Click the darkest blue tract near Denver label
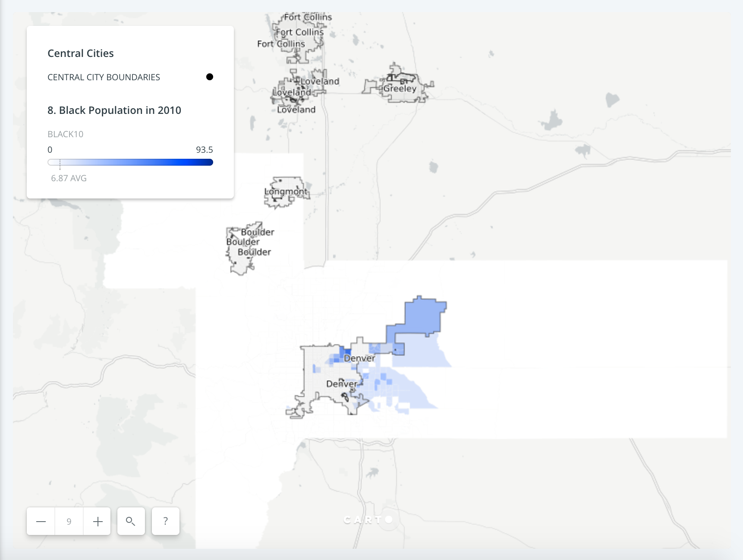The height and width of the screenshot is (560, 743). (x=347, y=352)
